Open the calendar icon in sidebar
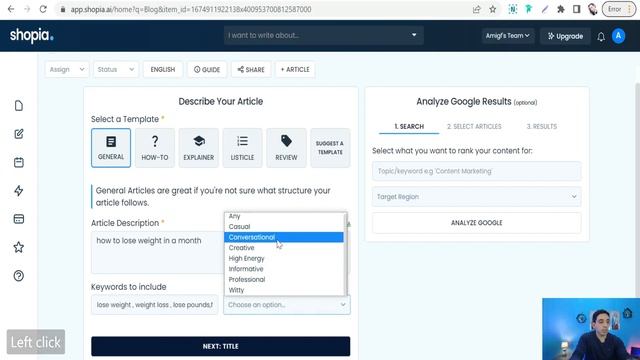This screenshot has width=640, height=360. click(19, 162)
